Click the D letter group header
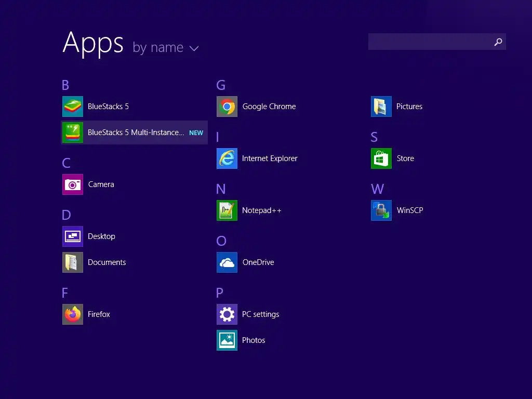Screen dimensions: 532x399 click(x=66, y=215)
